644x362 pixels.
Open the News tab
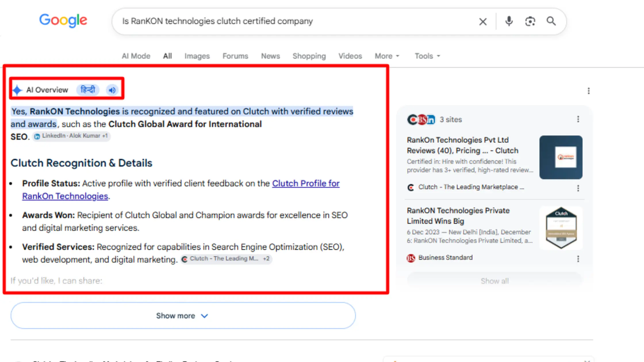tap(270, 56)
